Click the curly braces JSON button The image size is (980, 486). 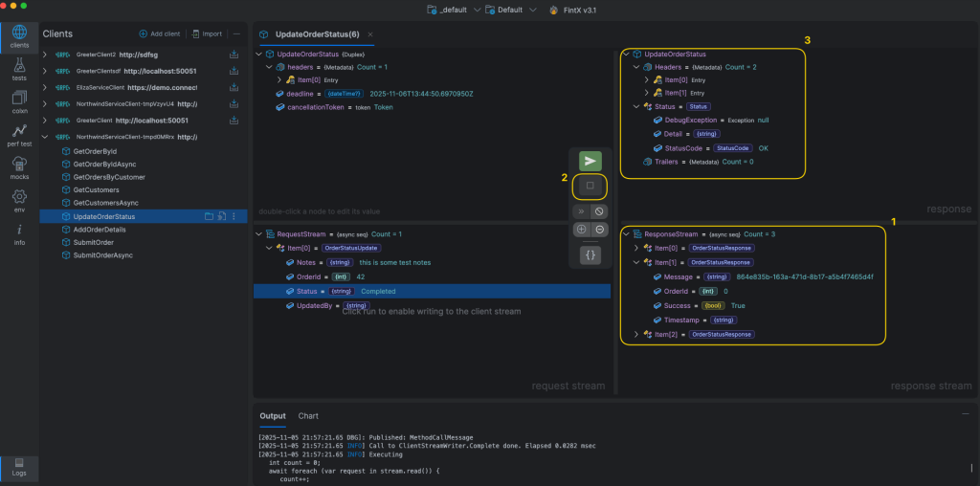pyautogui.click(x=590, y=254)
